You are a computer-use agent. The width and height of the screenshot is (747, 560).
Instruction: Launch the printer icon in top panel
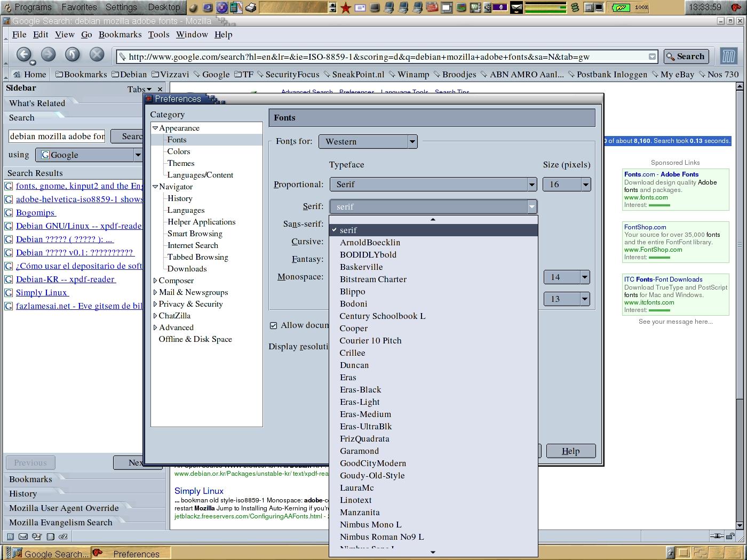[251, 7]
